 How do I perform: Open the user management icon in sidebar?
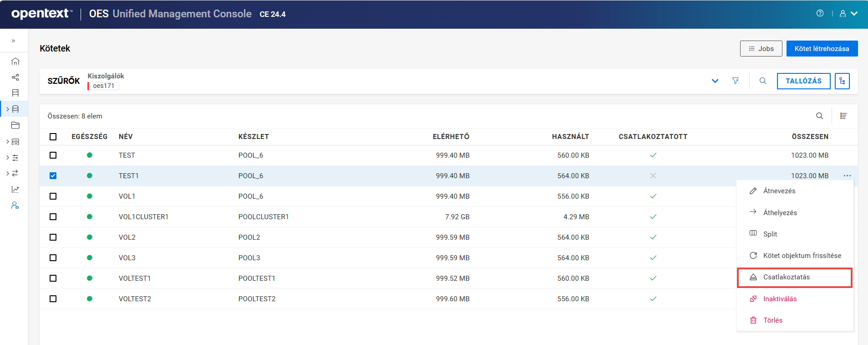[15, 206]
